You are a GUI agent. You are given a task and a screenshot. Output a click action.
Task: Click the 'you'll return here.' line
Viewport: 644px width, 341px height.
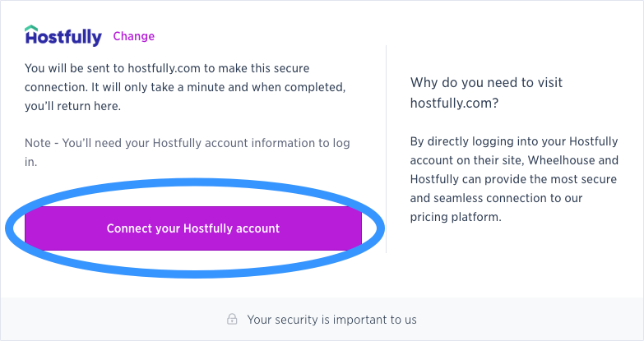tap(72, 106)
